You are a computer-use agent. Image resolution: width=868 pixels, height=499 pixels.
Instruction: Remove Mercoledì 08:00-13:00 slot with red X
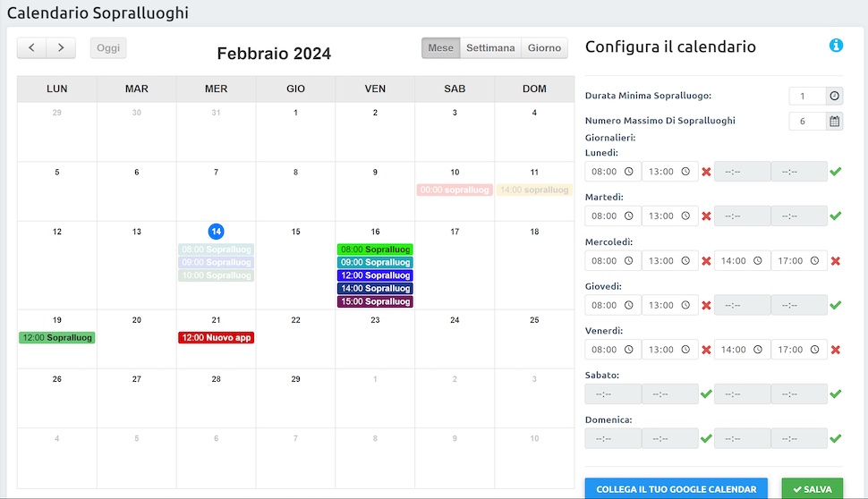tap(706, 260)
